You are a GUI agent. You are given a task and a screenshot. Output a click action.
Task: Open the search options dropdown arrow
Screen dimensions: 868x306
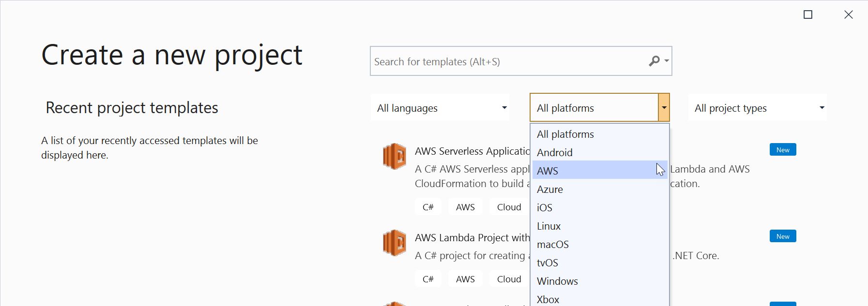click(x=667, y=61)
